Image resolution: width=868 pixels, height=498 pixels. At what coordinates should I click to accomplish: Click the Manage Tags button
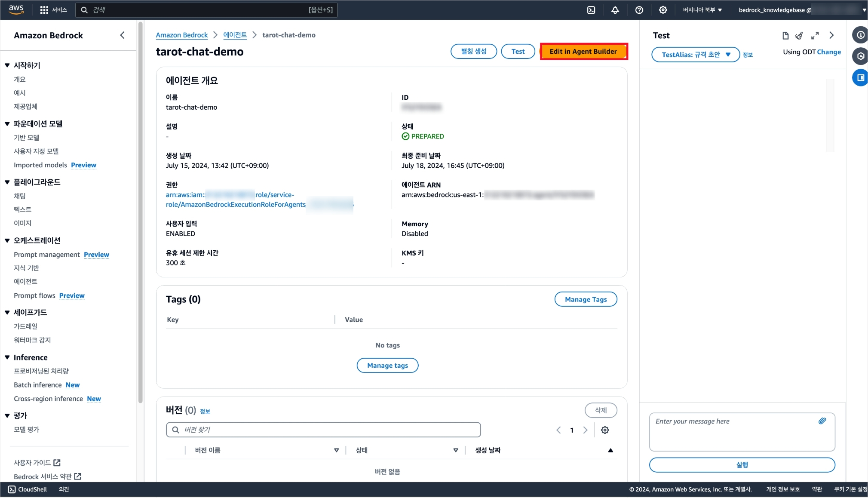(586, 299)
